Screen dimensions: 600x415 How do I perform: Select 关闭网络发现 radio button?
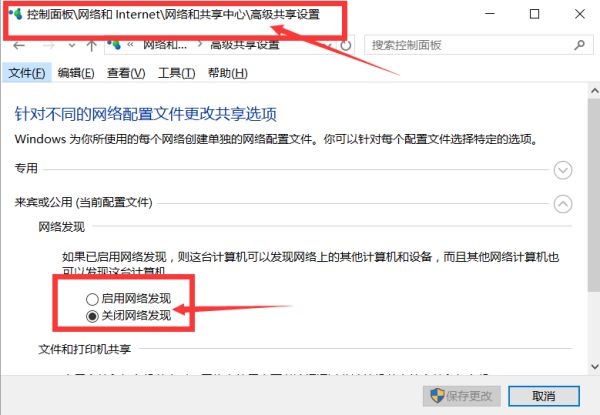[92, 316]
